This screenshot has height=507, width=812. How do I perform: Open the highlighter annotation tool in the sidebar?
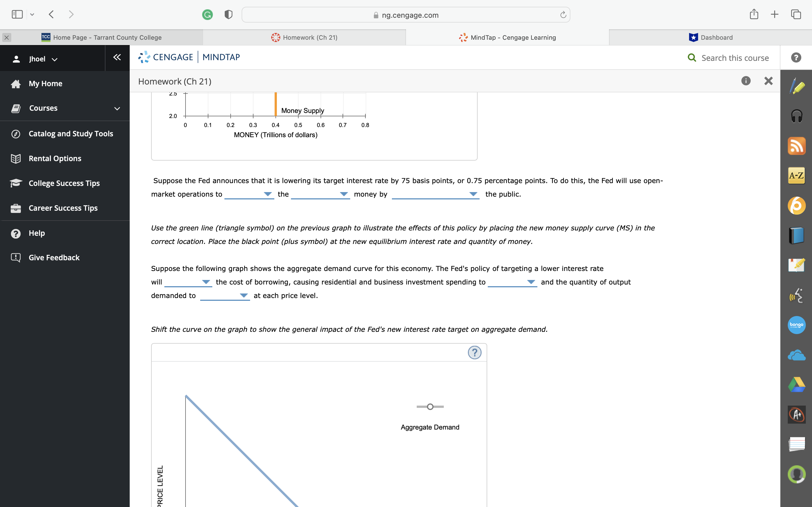click(796, 86)
